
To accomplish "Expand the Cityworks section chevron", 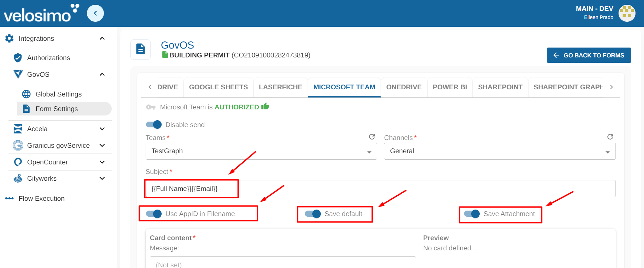I will [x=102, y=178].
